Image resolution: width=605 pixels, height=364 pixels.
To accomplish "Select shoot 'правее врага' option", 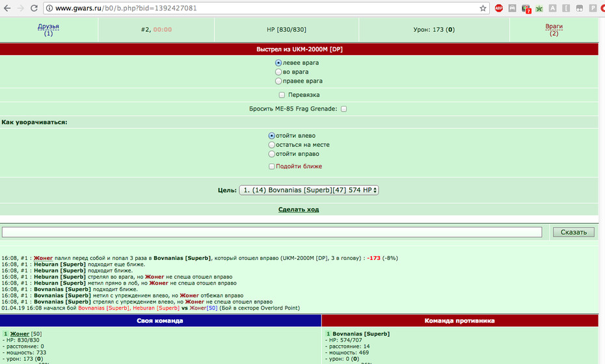I will point(278,81).
